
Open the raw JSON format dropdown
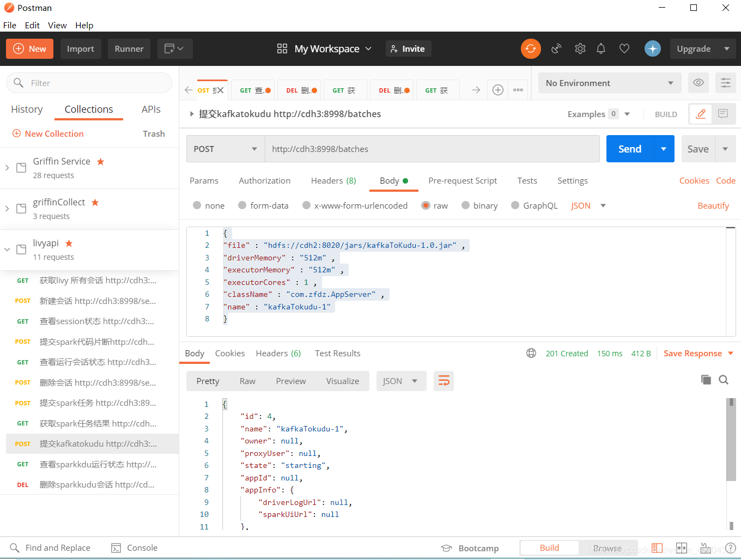588,205
